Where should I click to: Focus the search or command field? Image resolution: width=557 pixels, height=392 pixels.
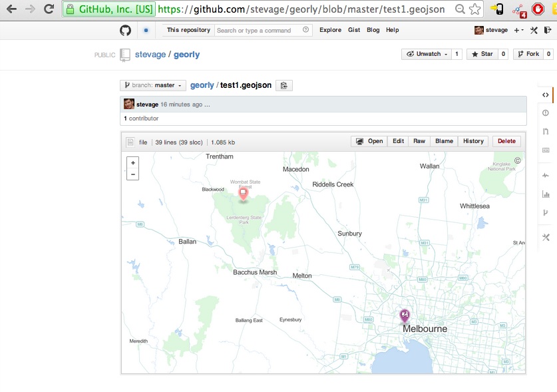[x=258, y=30]
